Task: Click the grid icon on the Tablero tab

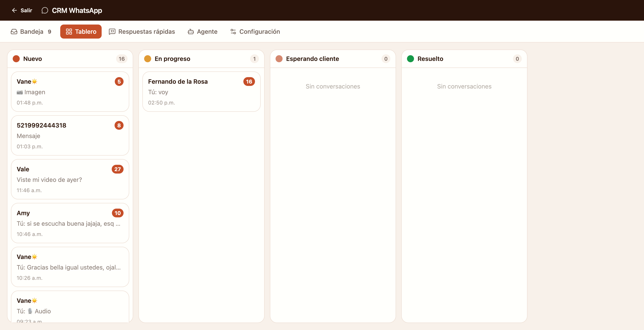Action: (69, 32)
